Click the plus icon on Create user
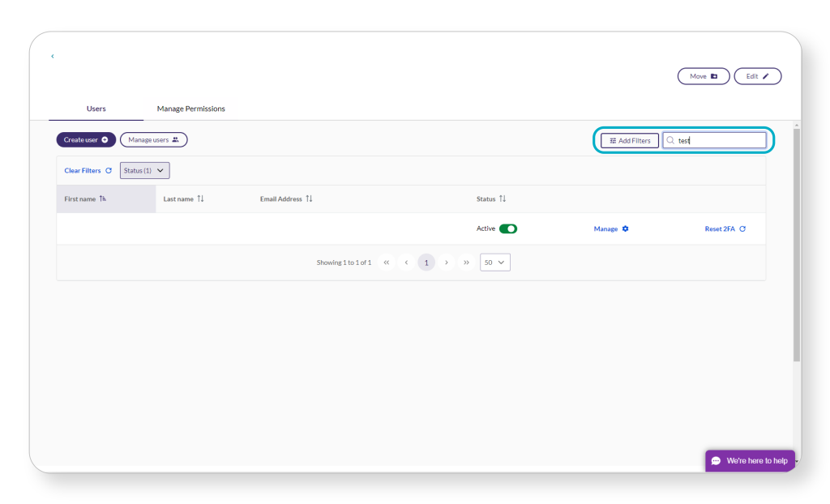 [x=104, y=139]
